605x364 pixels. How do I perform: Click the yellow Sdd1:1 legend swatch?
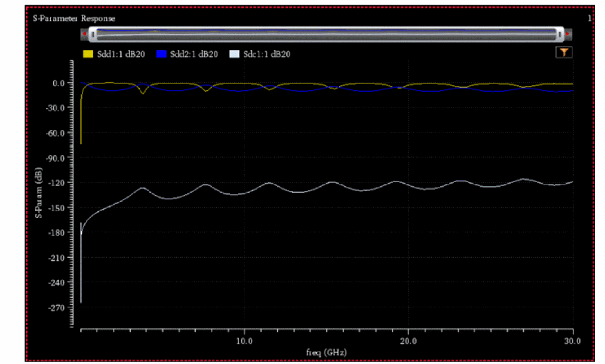click(x=87, y=54)
